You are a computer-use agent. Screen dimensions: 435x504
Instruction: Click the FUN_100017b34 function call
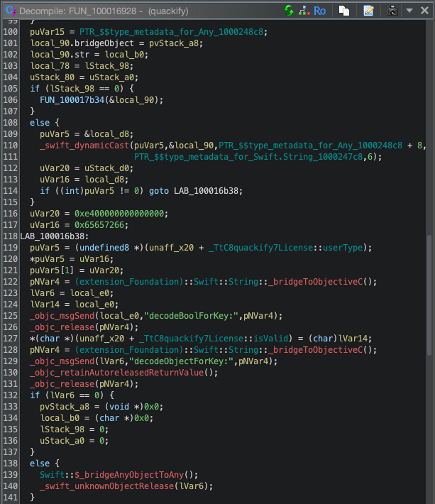pos(72,99)
